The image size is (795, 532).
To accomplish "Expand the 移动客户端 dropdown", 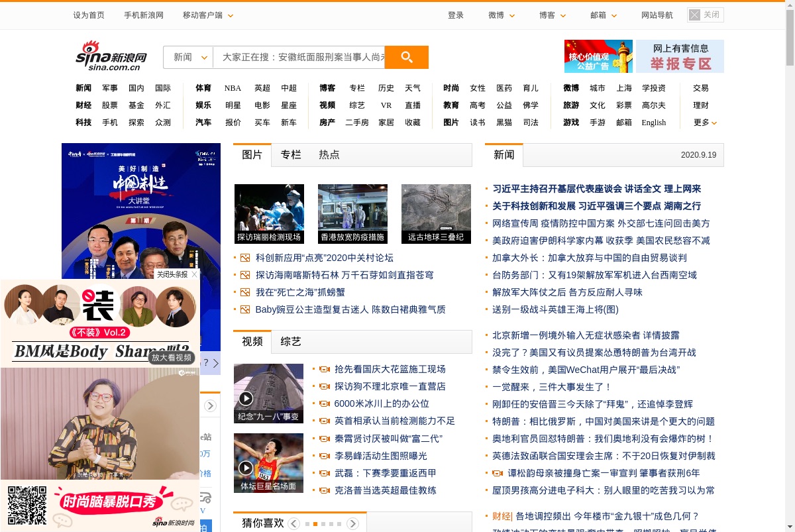I will click(x=208, y=15).
